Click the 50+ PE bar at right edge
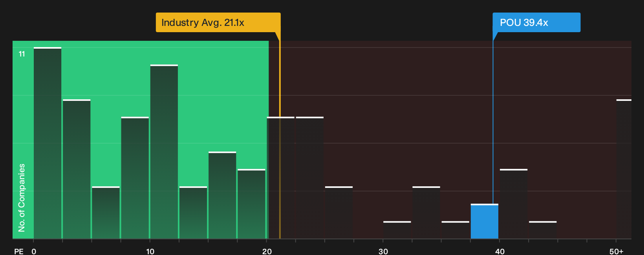 click(x=624, y=169)
